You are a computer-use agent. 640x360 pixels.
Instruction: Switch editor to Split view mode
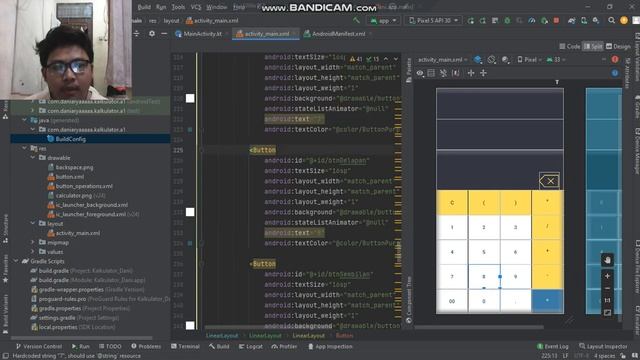pyautogui.click(x=593, y=47)
